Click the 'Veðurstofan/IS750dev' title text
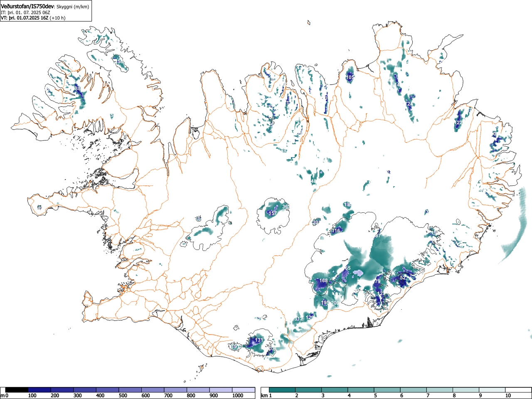Viewport: 532px width, 399px height. click(28, 6)
